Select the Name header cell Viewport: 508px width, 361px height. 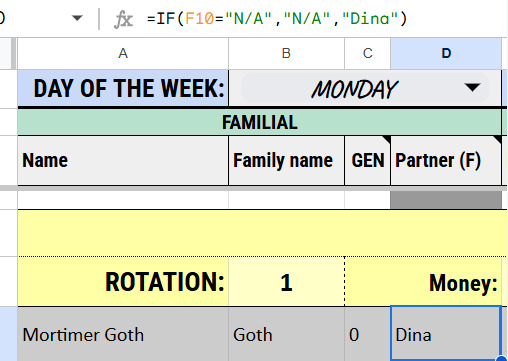pyautogui.click(x=123, y=161)
